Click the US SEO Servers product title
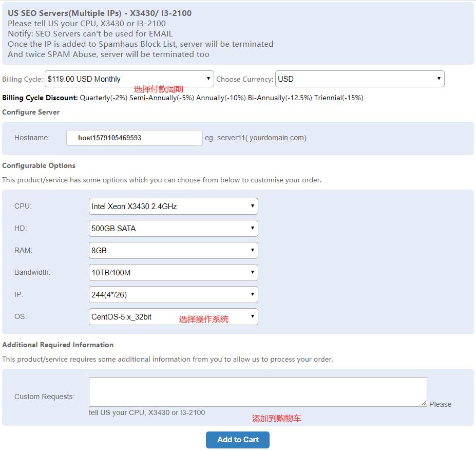Image resolution: width=476 pixels, height=451 pixels. tap(100, 13)
